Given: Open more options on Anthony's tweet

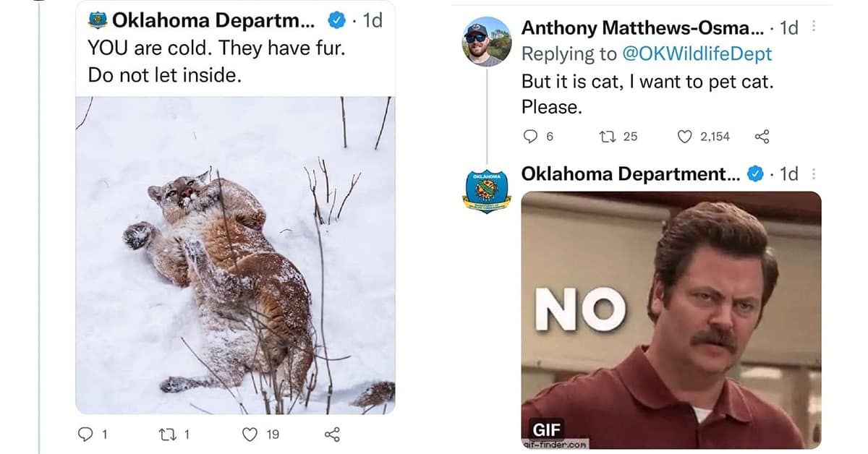Looking at the screenshot, I should tap(814, 27).
